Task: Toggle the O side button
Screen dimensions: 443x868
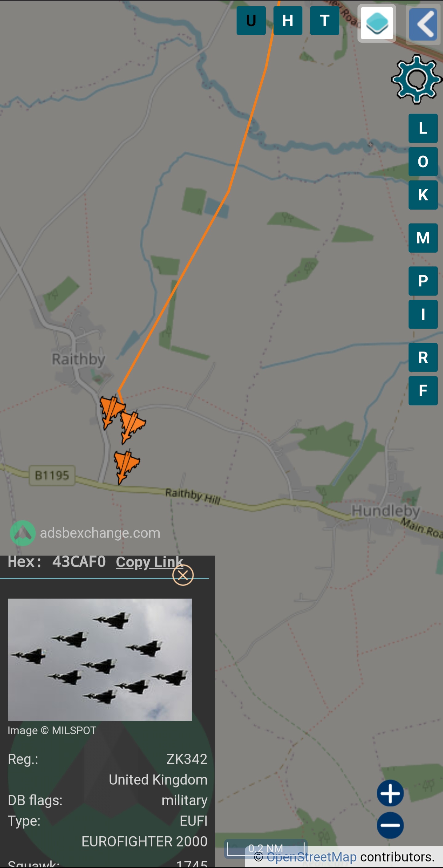Action: pos(423,161)
